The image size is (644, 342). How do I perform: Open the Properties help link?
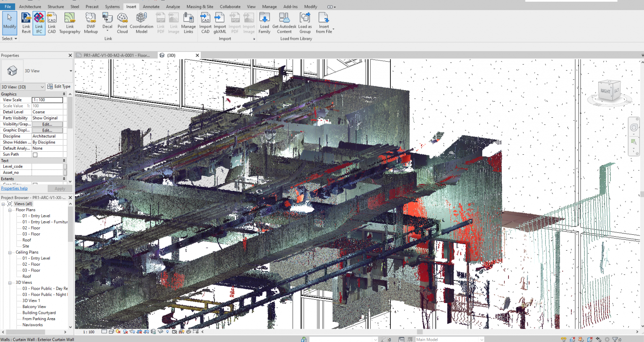pos(14,188)
